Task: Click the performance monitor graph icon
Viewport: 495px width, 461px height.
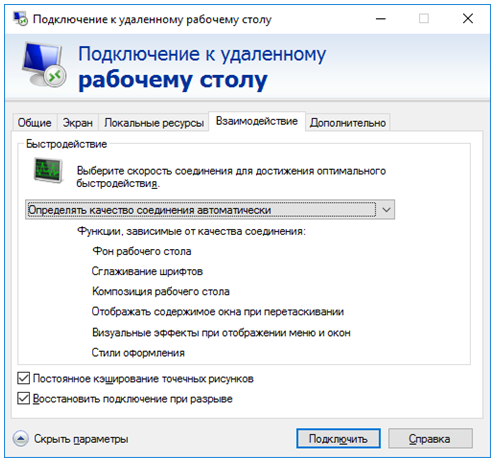Action: click(x=49, y=171)
